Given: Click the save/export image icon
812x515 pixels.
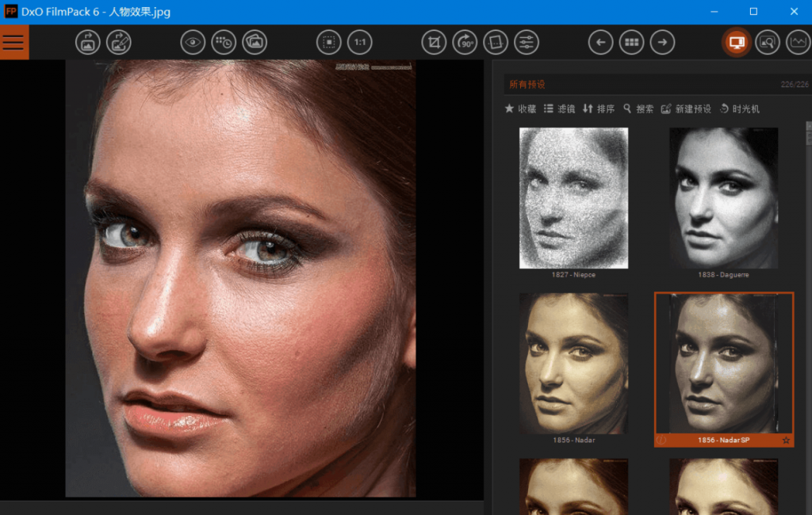Looking at the screenshot, I should [119, 42].
